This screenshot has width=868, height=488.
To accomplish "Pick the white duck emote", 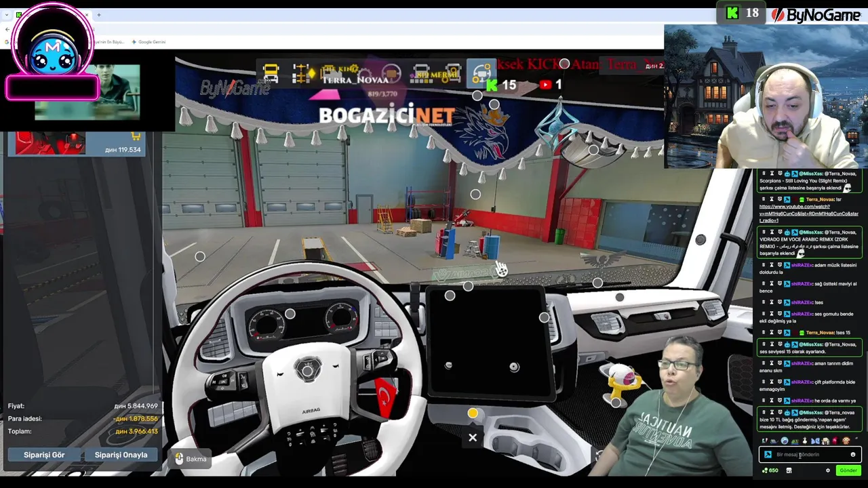I will coord(805,441).
